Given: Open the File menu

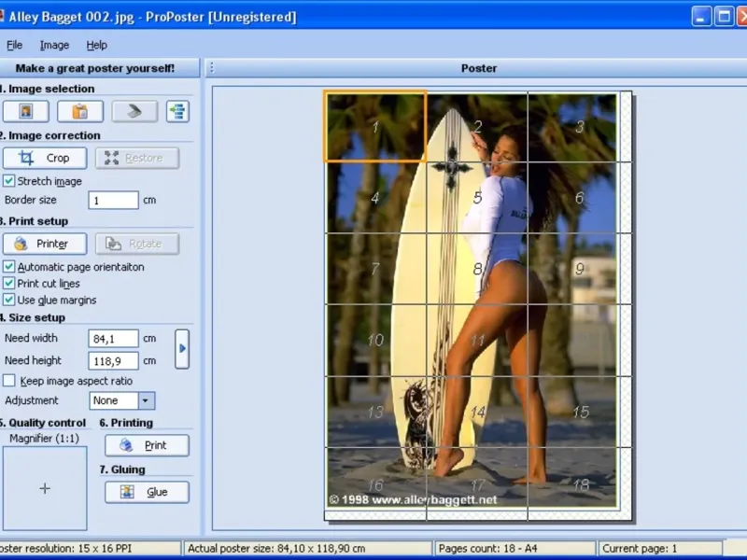Looking at the screenshot, I should tap(15, 45).
